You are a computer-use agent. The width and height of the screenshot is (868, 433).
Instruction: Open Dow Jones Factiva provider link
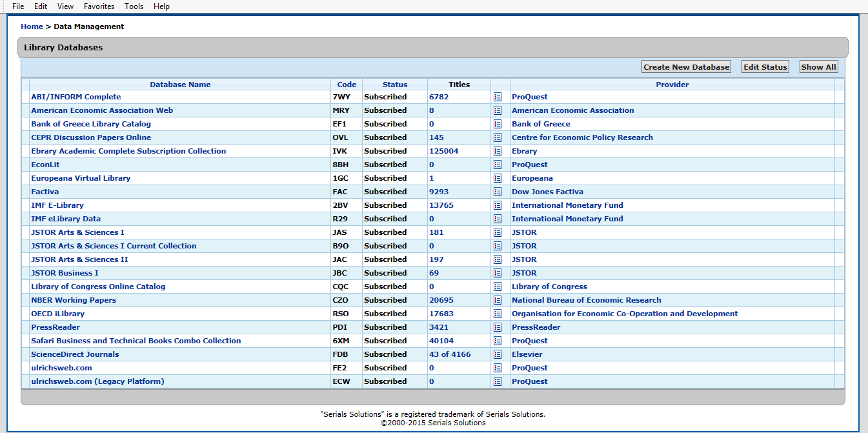point(547,192)
